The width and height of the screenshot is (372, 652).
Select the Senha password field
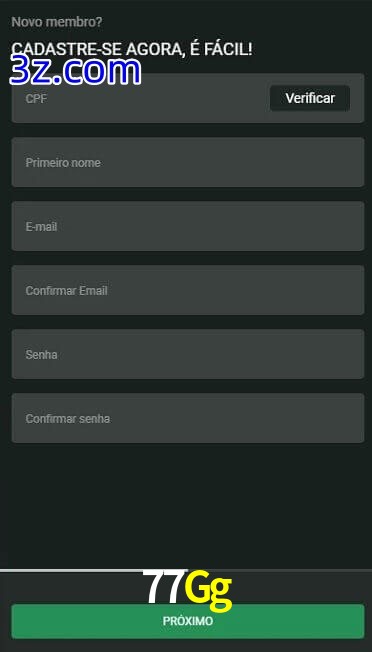point(188,354)
